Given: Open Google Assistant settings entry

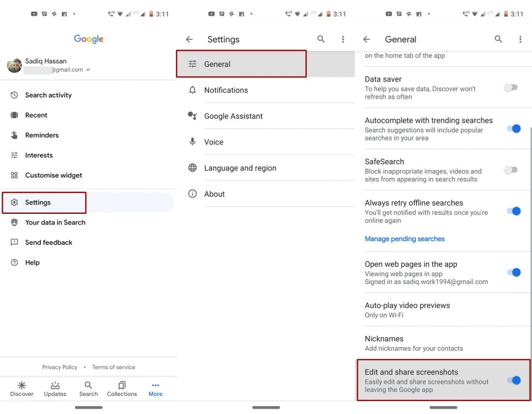Looking at the screenshot, I should coord(266,116).
